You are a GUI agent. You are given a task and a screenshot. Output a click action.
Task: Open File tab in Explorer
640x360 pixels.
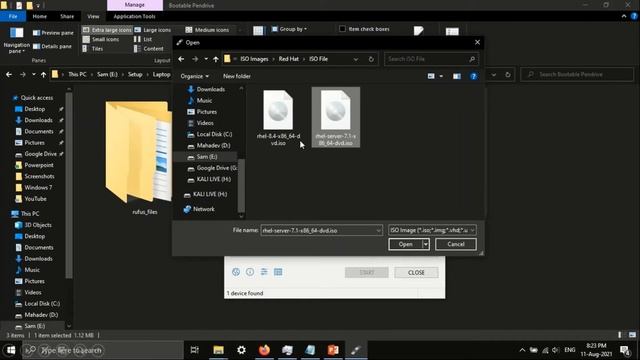point(13,16)
